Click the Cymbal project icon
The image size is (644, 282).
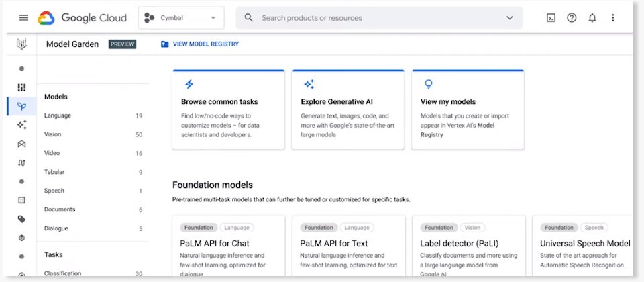click(x=149, y=17)
